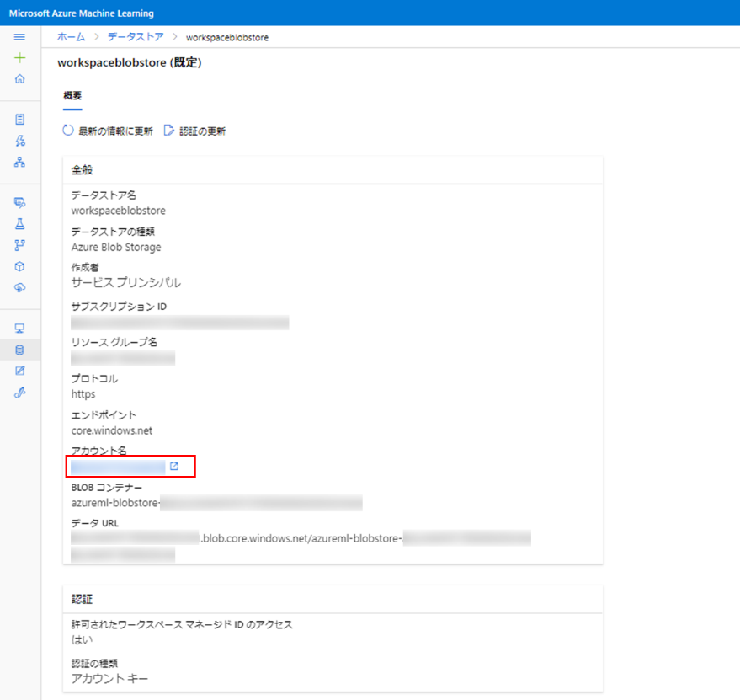Click the アカウント キー value
The height and width of the screenshot is (700, 740).
coord(109,679)
